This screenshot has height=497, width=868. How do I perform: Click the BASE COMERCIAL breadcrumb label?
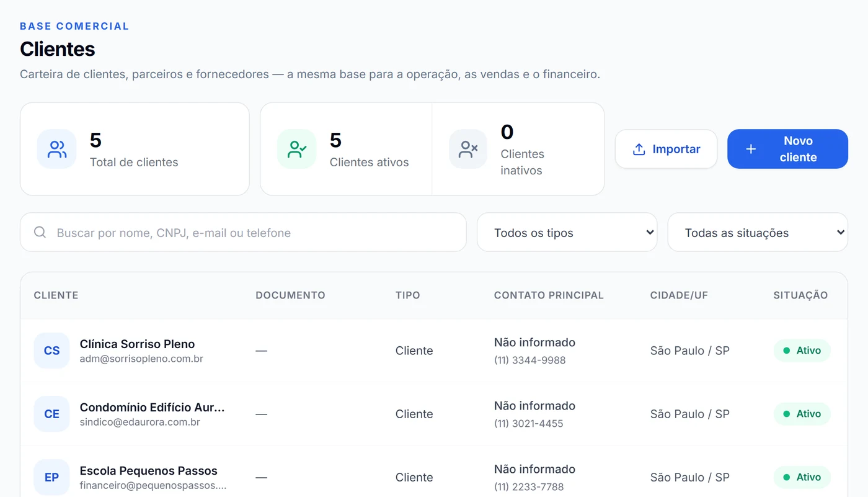pos(74,26)
